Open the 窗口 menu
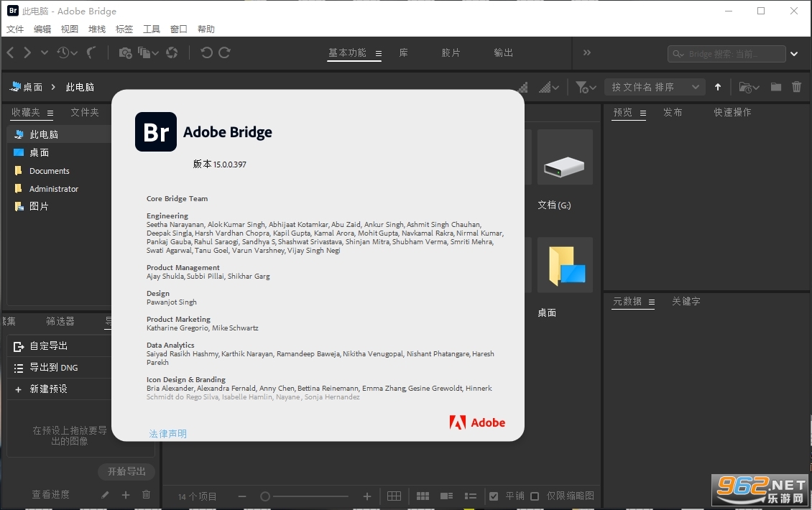The width and height of the screenshot is (812, 510). click(179, 29)
